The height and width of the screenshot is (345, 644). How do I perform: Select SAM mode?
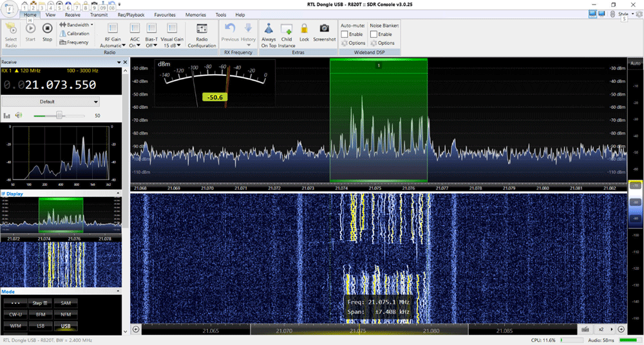pyautogui.click(x=66, y=303)
